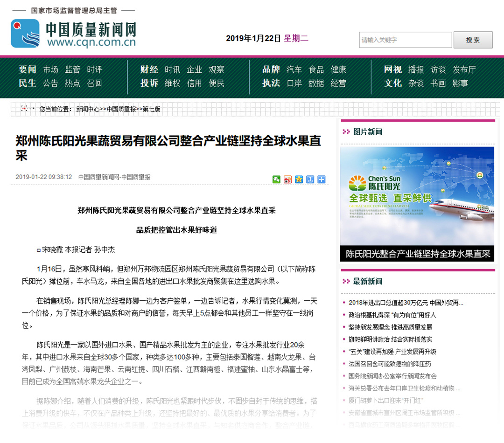Open the 便民 navigation item
This screenshot has height=443, width=504.
217,83
